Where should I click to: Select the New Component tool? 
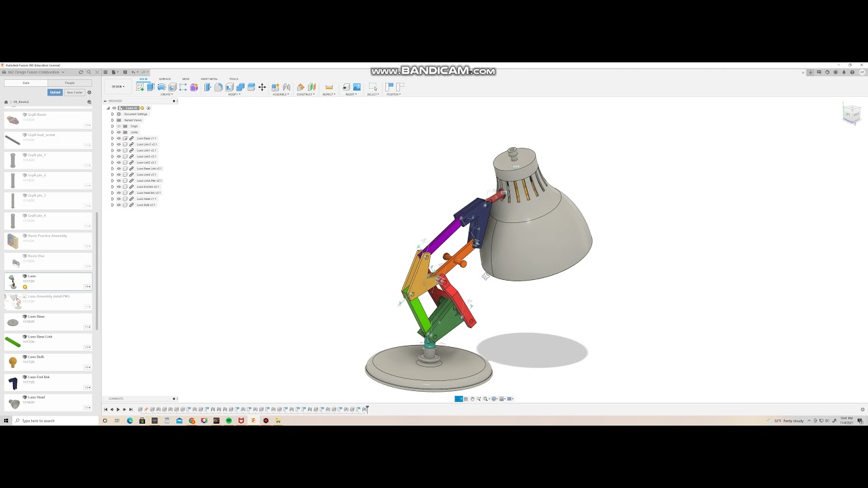click(x=275, y=87)
